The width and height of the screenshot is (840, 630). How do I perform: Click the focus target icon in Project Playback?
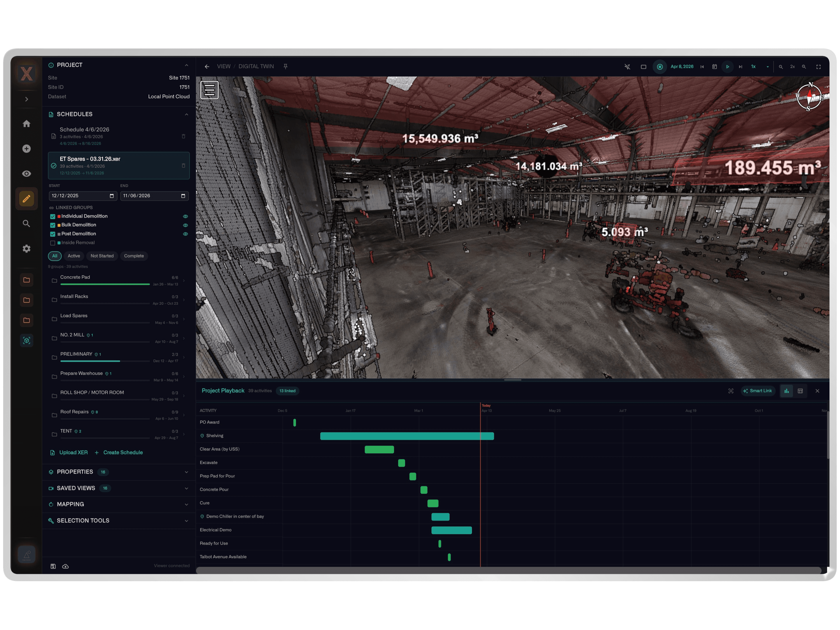pyautogui.click(x=731, y=391)
